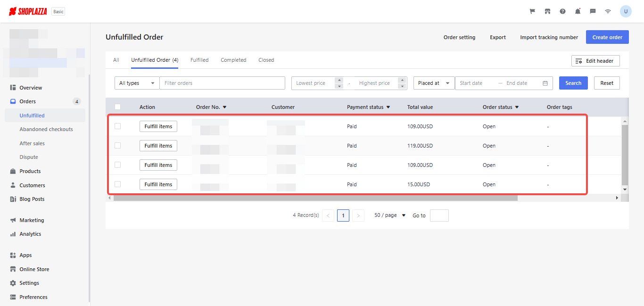Viewport: 644px width, 306px height.
Task: Open the flag icon in top bar
Action: point(532,11)
